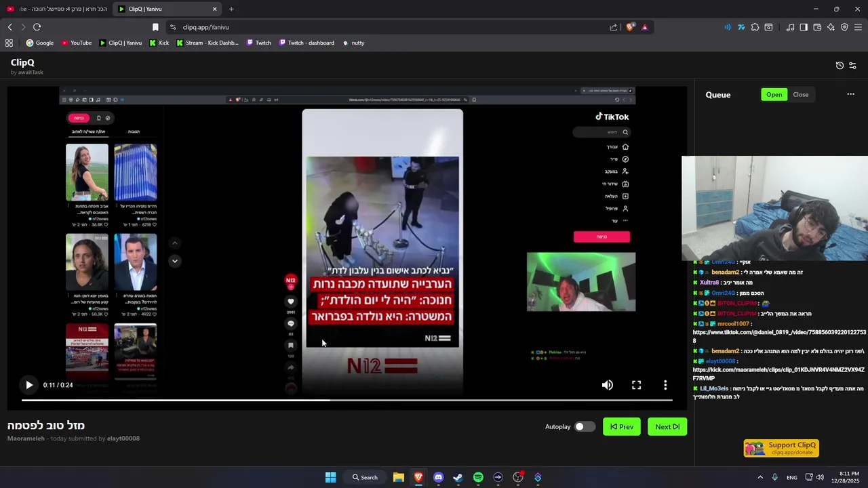This screenshot has height=488, width=868.
Task: Open the ClipQ history icon
Action: (840, 66)
